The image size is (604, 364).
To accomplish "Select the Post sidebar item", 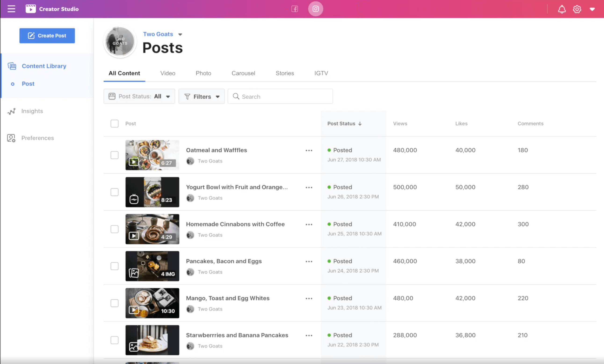I will point(28,84).
